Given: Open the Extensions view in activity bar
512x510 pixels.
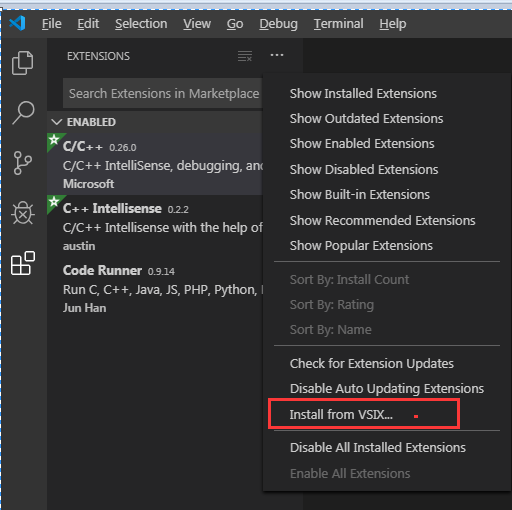Looking at the screenshot, I should pos(23,263).
